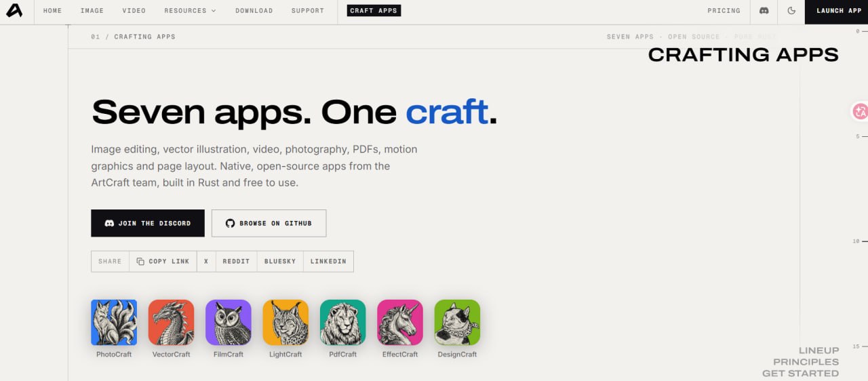Click Join the Discord button
The height and width of the screenshot is (381, 868).
tap(148, 223)
